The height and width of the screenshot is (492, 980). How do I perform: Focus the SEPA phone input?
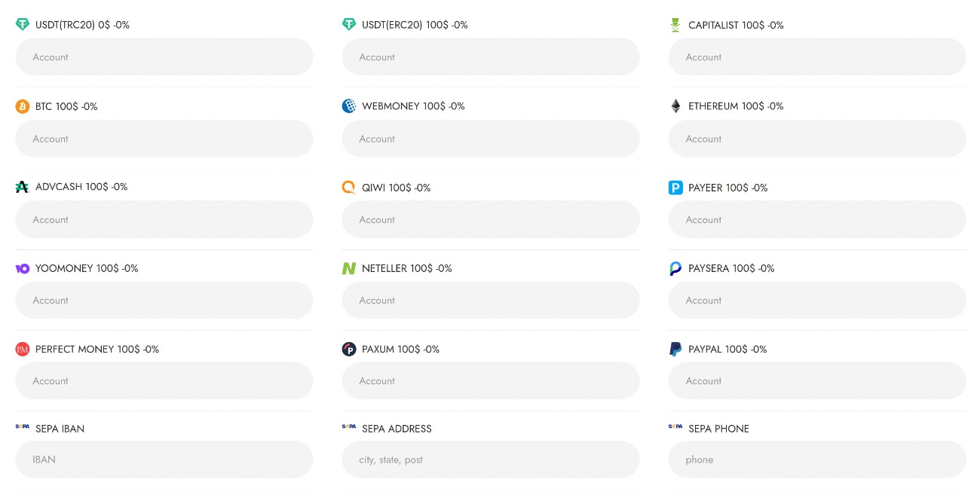817,460
